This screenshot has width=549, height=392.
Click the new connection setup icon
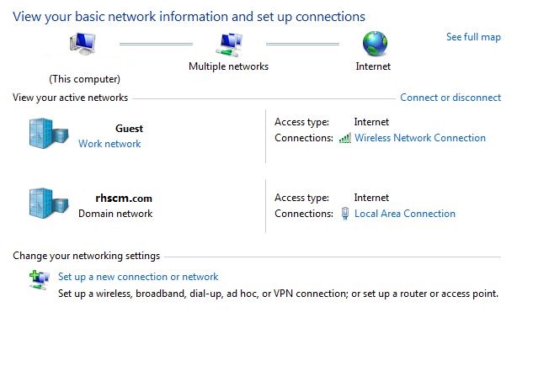40,280
